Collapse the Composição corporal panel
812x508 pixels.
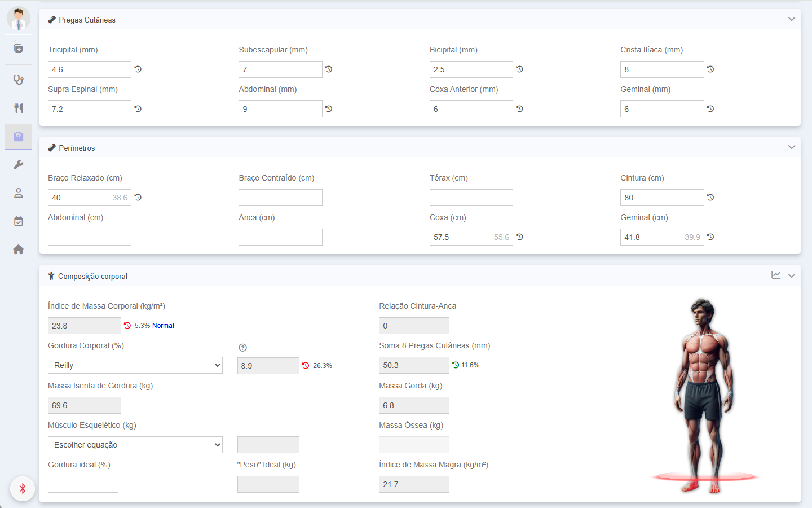tap(792, 275)
